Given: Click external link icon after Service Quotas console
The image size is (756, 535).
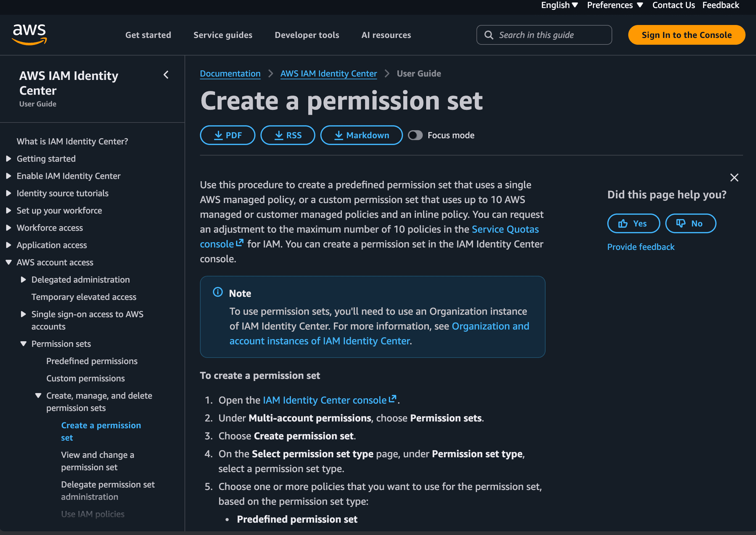Looking at the screenshot, I should pos(240,243).
